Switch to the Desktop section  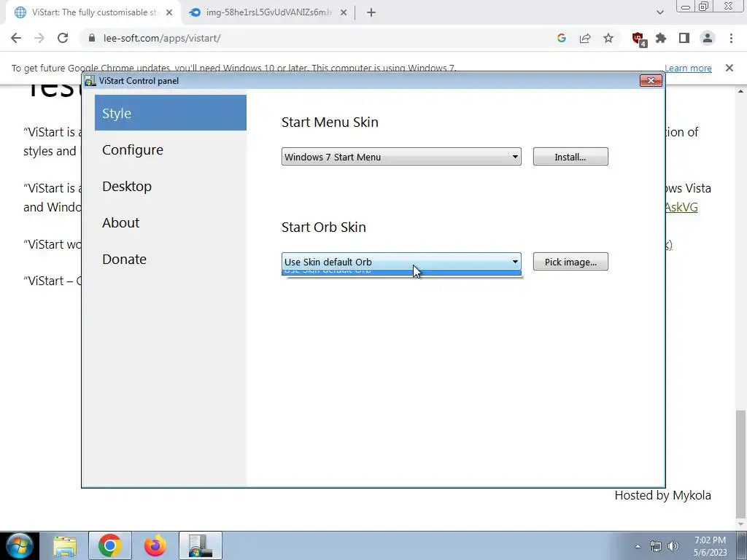coord(127,186)
